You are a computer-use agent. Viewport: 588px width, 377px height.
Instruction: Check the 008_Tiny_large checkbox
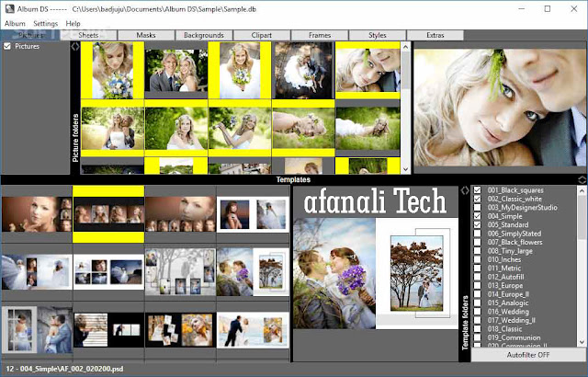[x=477, y=251]
